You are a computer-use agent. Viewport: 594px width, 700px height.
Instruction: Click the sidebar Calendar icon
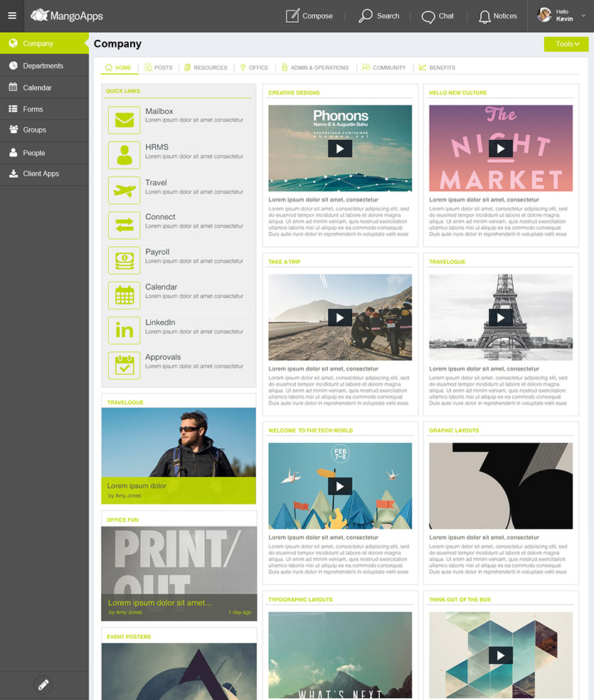point(14,87)
